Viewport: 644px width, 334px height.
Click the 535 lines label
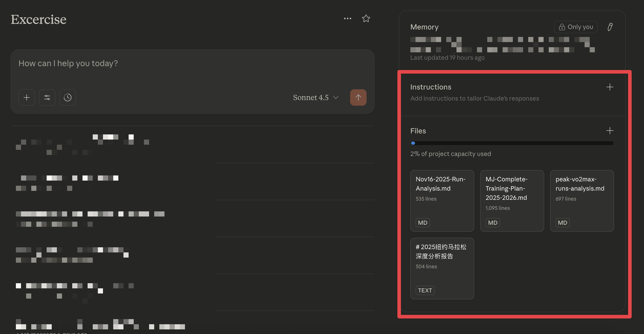pos(426,199)
